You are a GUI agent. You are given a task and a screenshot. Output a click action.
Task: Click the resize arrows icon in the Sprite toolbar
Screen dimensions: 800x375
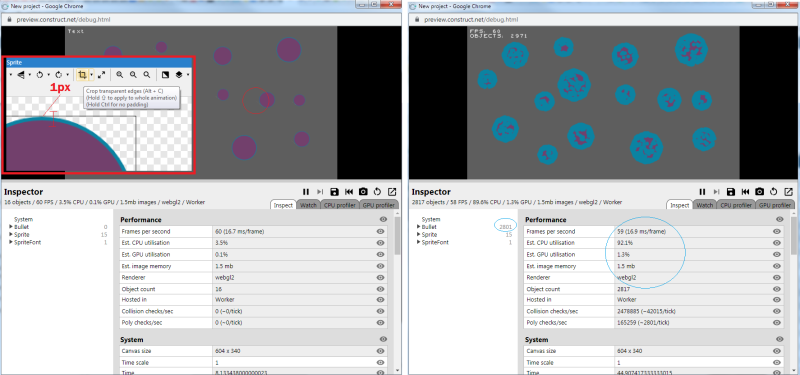coord(102,74)
